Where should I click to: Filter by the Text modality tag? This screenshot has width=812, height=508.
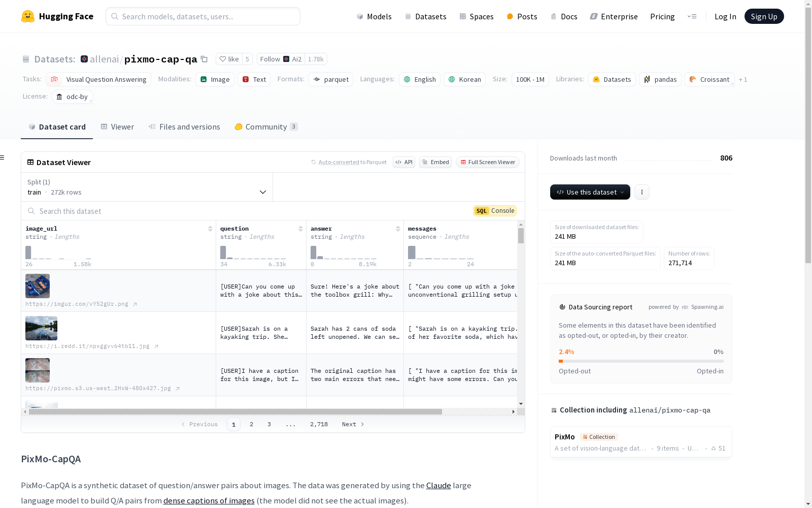254,79
